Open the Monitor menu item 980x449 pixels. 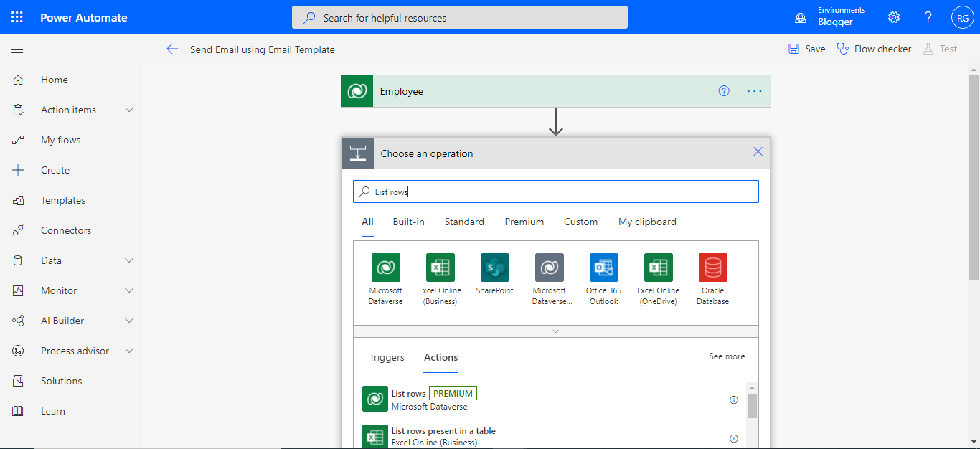(72, 290)
